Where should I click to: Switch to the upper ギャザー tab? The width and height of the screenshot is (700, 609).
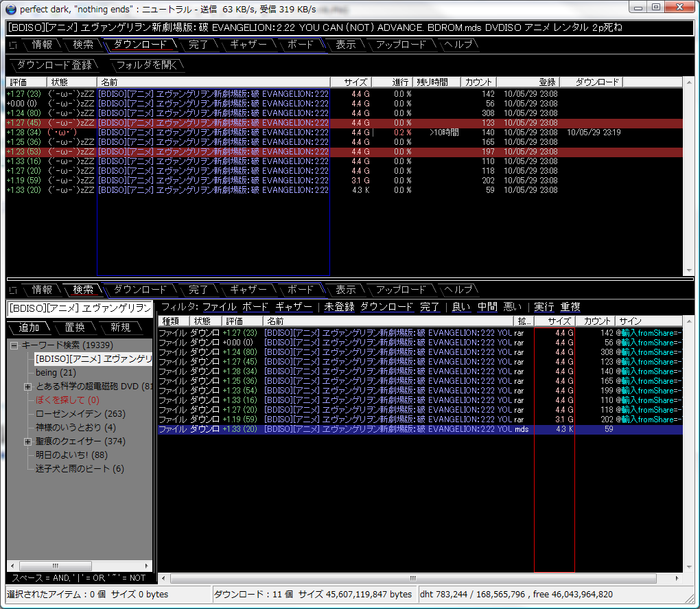click(248, 45)
